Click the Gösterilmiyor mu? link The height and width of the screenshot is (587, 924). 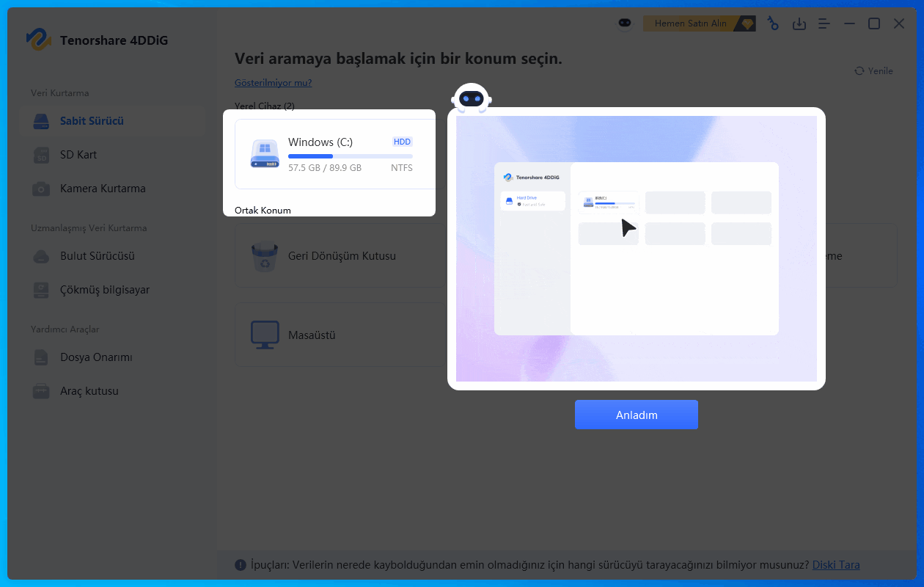(273, 83)
